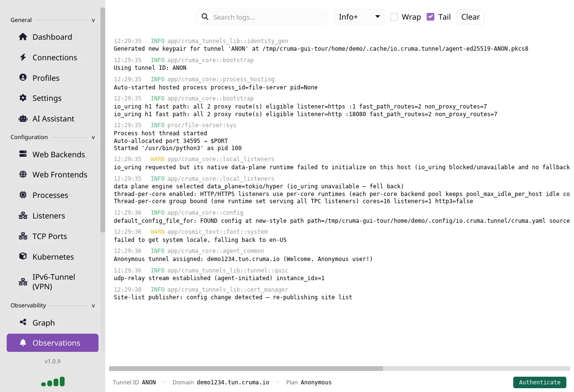Click the horizontal log scrollbar thumb
574x392 pixels.
246,369
